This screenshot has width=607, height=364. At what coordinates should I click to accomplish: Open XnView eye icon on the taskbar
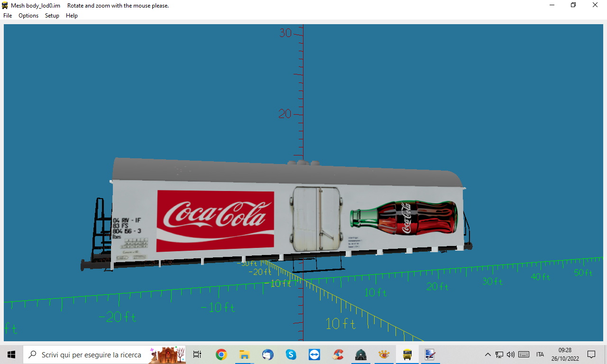384,355
